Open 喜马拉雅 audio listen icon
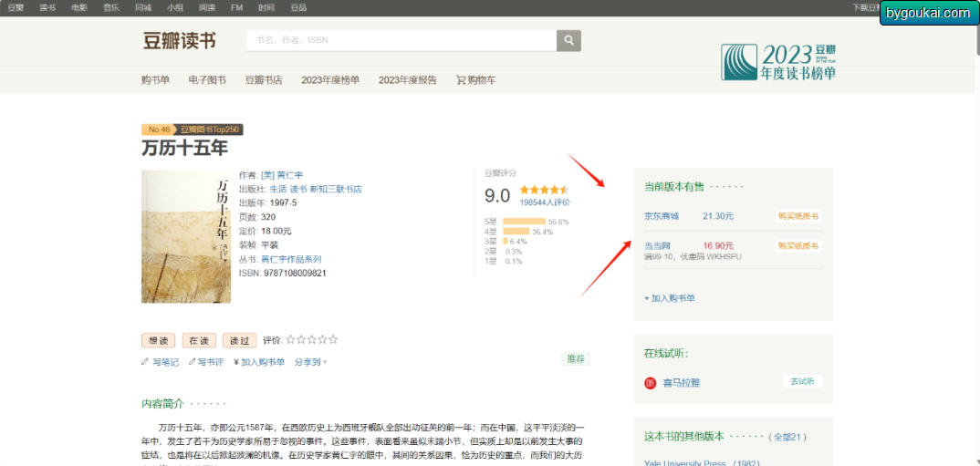Viewport: 980px width, 466px height. click(x=650, y=382)
